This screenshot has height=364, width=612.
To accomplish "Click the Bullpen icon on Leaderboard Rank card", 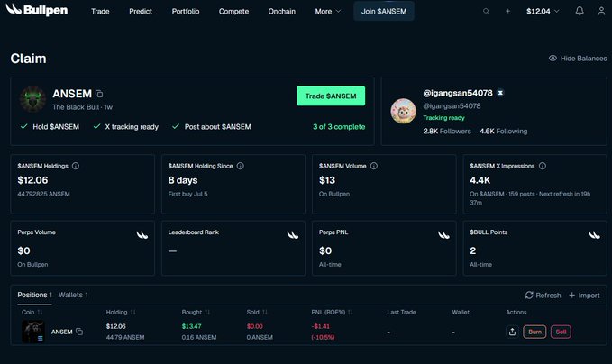I will click(293, 235).
